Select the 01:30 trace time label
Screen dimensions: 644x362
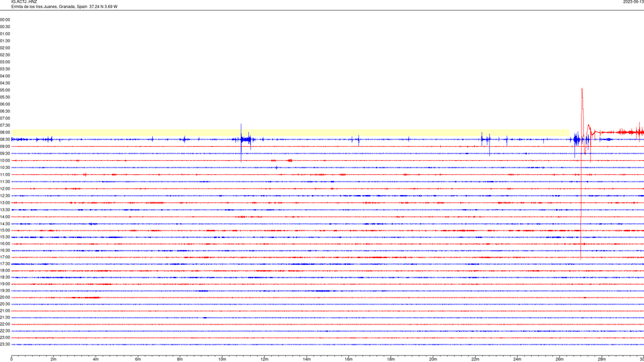click(5, 41)
